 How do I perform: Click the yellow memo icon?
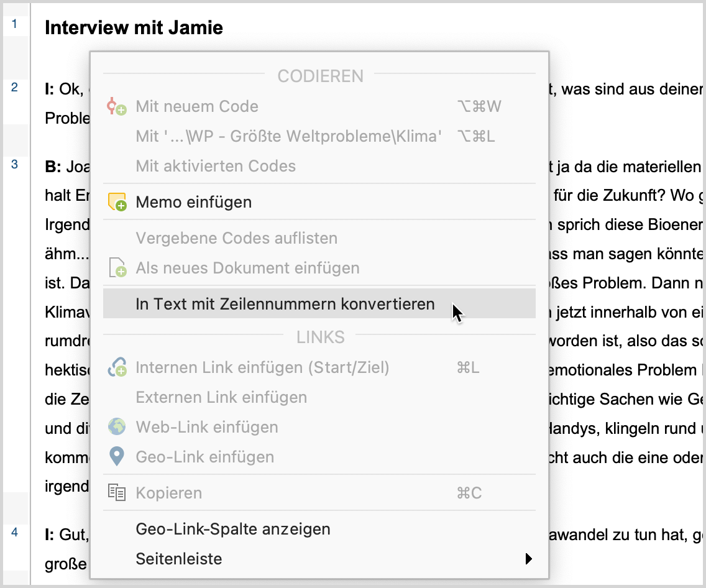coord(116,202)
